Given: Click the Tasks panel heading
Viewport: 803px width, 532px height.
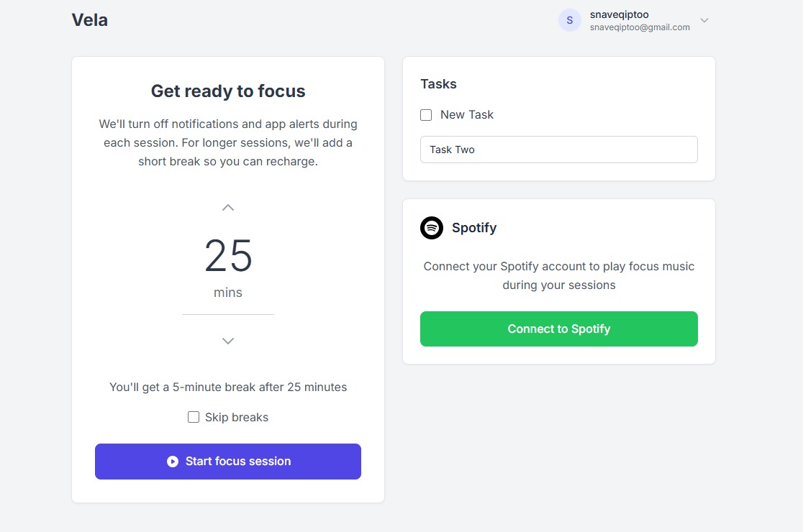Looking at the screenshot, I should [438, 84].
